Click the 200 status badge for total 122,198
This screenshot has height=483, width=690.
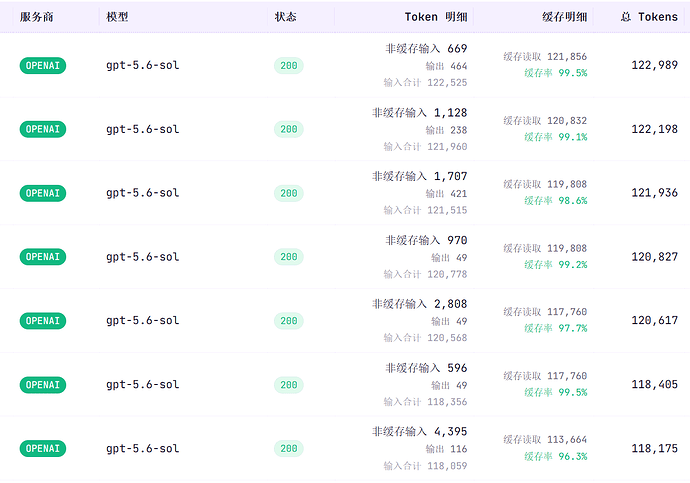289,129
